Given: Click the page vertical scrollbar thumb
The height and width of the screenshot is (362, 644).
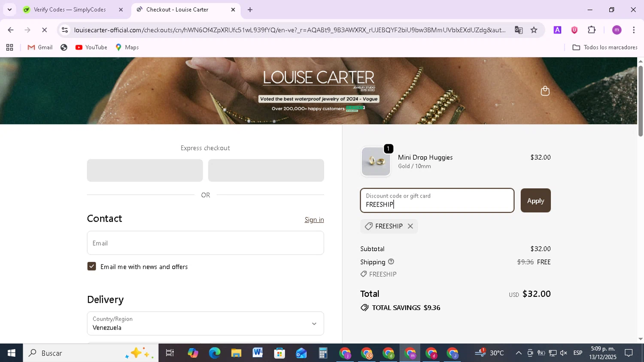Looking at the screenshot, I should point(640,101).
